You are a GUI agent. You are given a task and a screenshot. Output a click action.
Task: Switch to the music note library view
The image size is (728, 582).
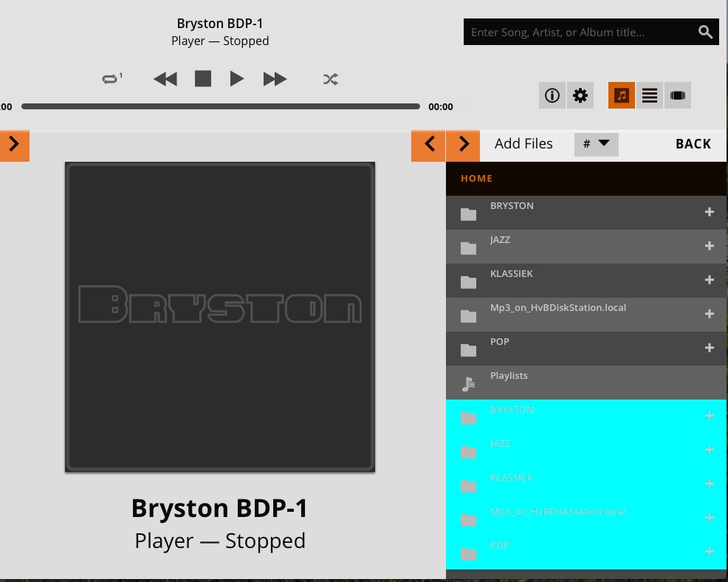click(622, 96)
